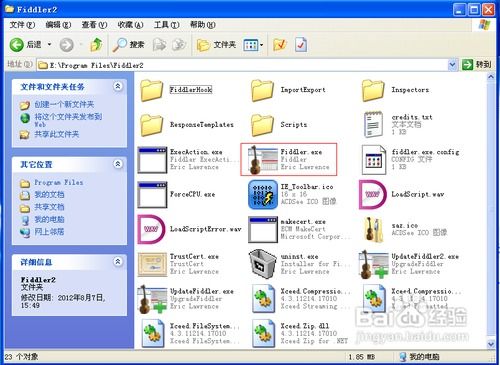This screenshot has width=500, height=365.
Task: Click the 转到 Go button
Action: click(x=477, y=65)
